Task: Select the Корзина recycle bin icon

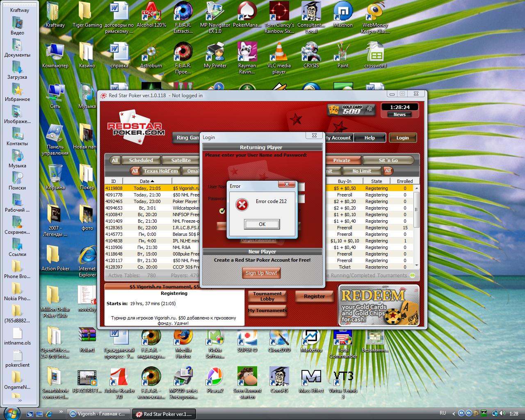Action: click(55, 177)
